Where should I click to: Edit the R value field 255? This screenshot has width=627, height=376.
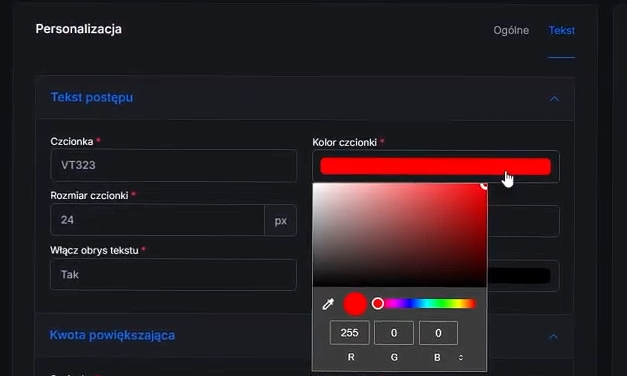click(x=349, y=333)
